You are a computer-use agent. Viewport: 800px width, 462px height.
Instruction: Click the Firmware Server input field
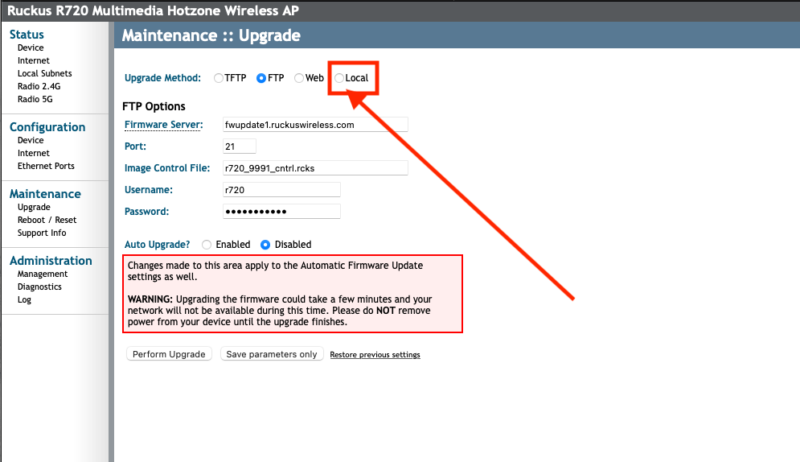(x=315, y=125)
